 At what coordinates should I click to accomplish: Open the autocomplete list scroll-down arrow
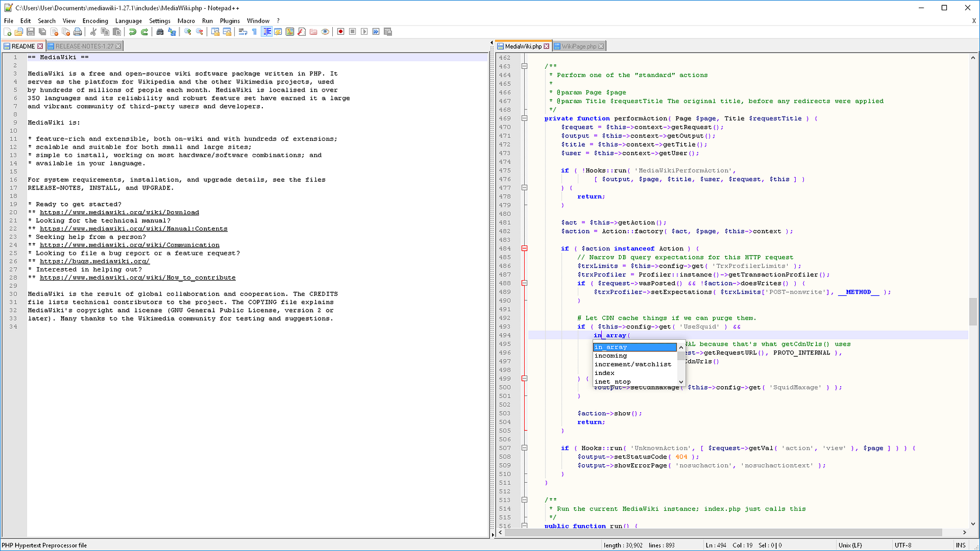point(681,382)
